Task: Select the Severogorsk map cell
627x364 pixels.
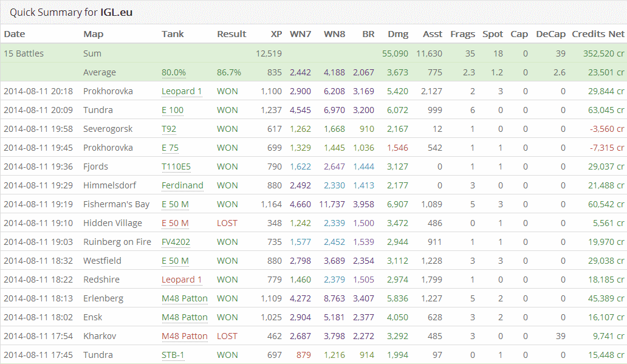Action: click(x=108, y=129)
